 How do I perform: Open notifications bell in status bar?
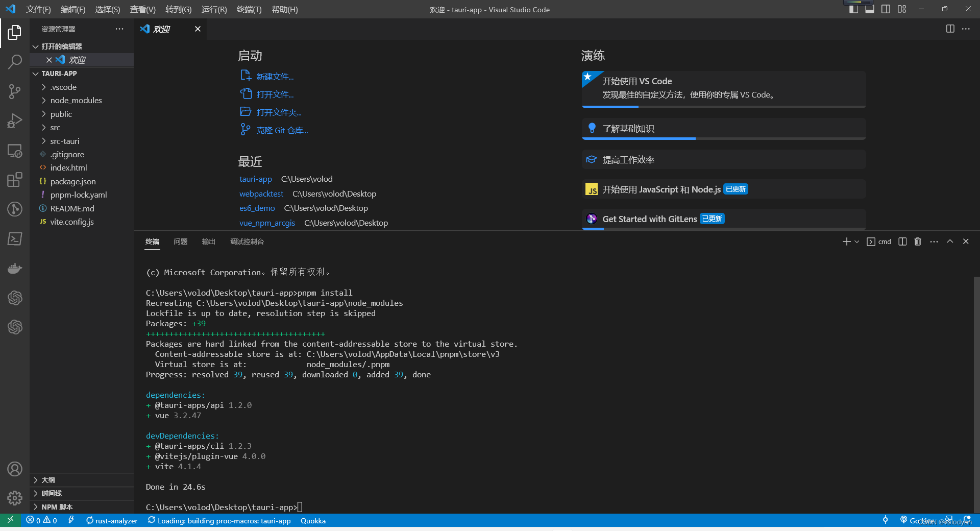coord(967,520)
